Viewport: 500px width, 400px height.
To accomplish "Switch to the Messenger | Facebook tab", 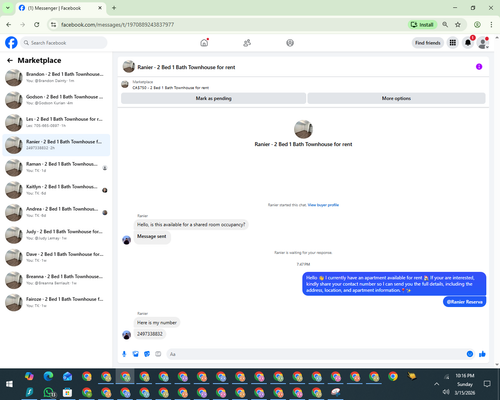I will point(61,8).
